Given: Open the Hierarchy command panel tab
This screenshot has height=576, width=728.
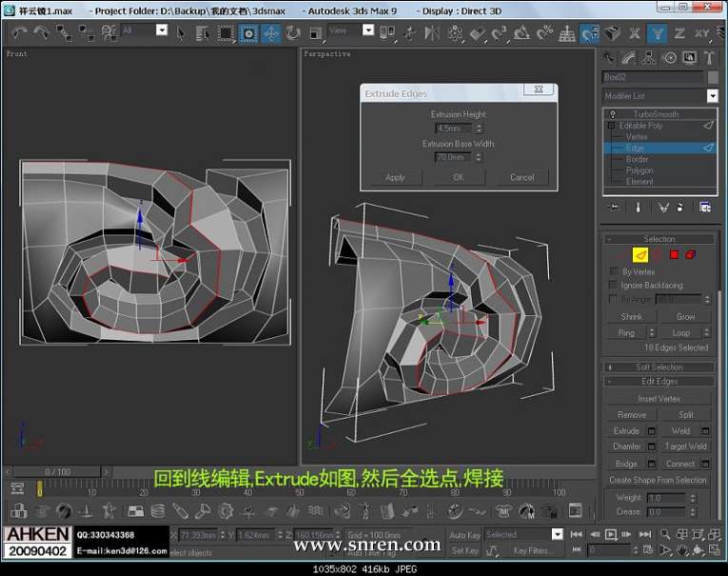Looking at the screenshot, I should coord(650,58).
